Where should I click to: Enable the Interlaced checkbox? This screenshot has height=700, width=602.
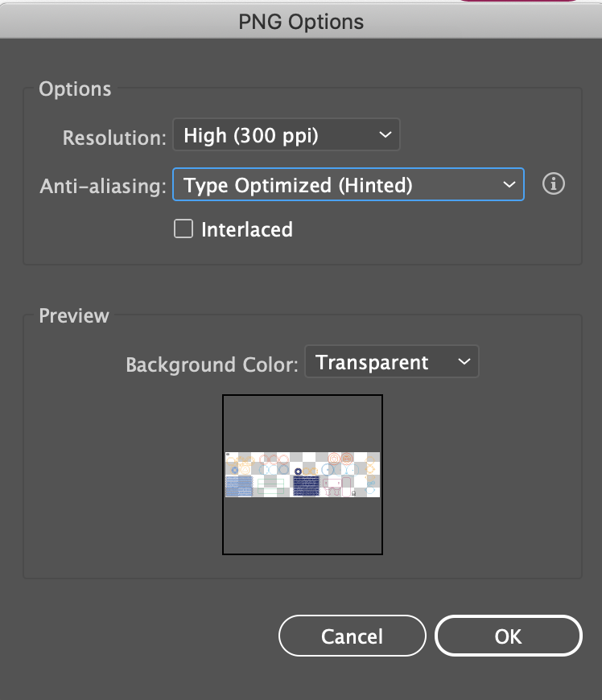coord(183,229)
